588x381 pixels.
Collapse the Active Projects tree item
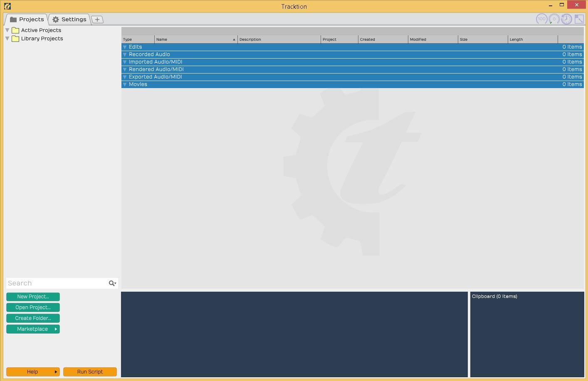[7, 30]
